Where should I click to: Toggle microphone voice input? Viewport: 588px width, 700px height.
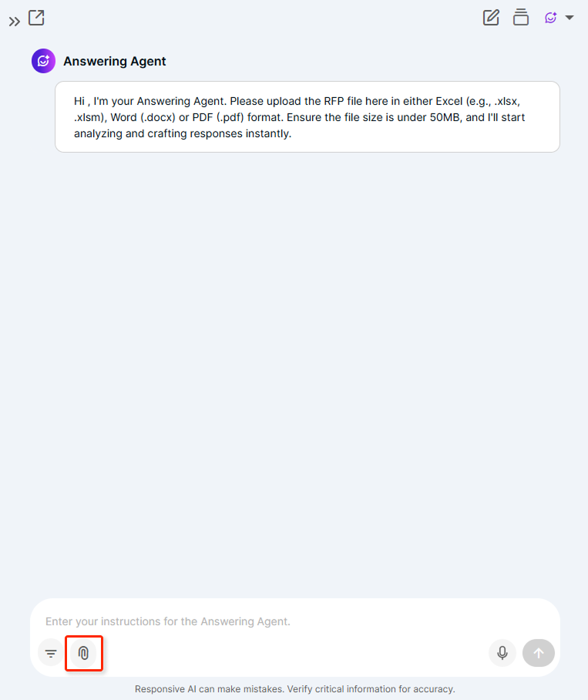[x=502, y=653]
